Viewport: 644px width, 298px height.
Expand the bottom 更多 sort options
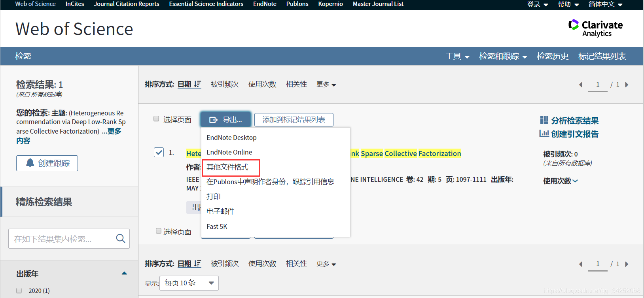coord(326,264)
